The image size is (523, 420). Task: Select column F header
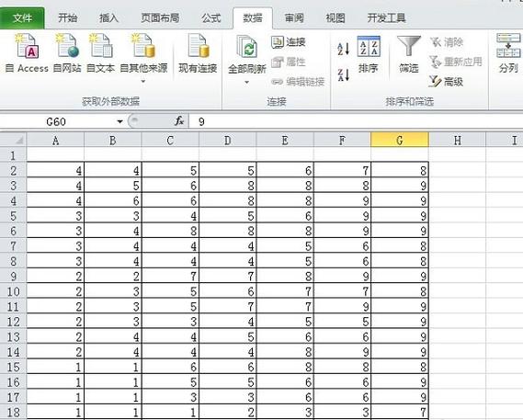coord(342,141)
